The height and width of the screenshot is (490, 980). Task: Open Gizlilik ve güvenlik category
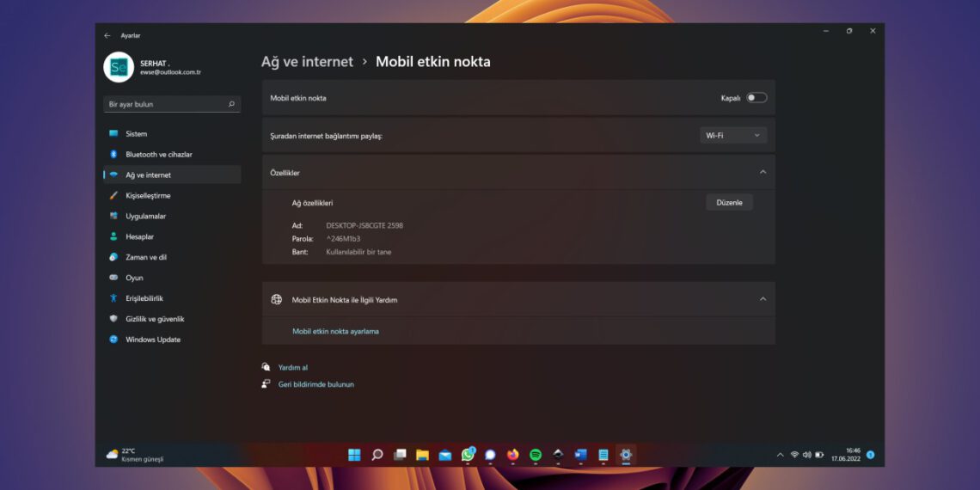[172, 319]
